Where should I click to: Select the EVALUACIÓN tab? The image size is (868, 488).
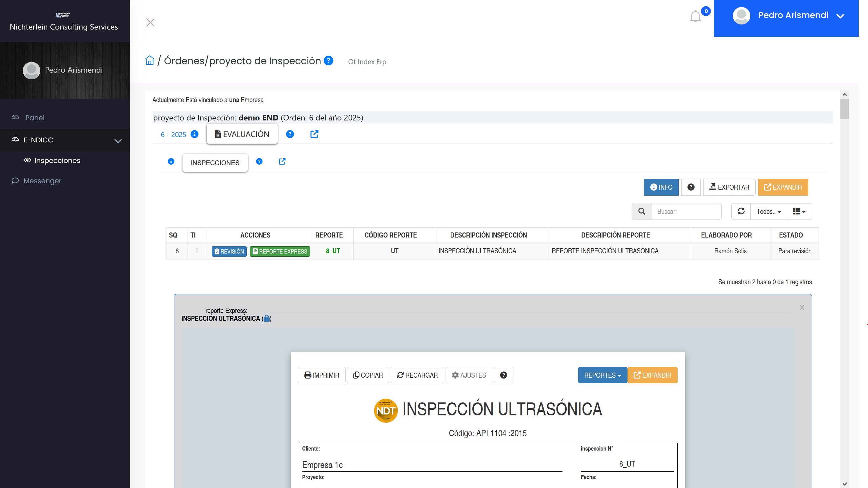(242, 134)
